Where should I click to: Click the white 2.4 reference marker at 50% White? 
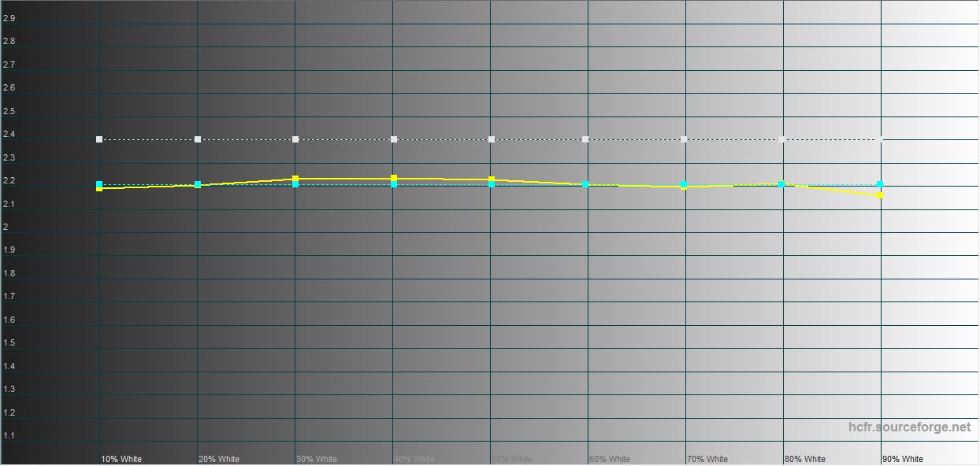pyautogui.click(x=492, y=139)
